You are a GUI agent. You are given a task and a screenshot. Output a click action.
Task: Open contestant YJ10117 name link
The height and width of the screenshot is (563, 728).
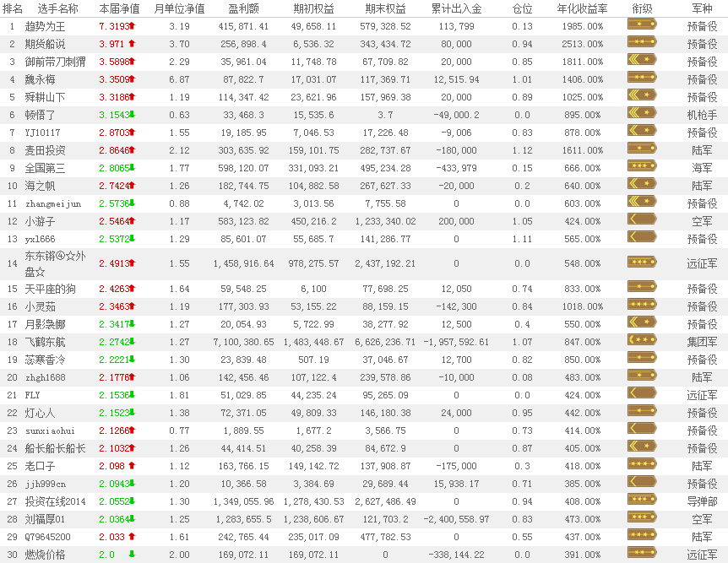(x=43, y=133)
